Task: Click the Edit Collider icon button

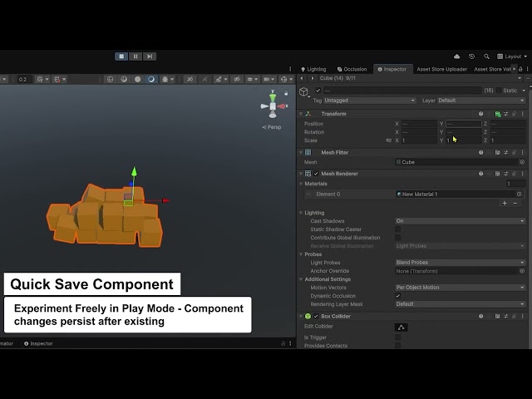Action: pos(401,328)
